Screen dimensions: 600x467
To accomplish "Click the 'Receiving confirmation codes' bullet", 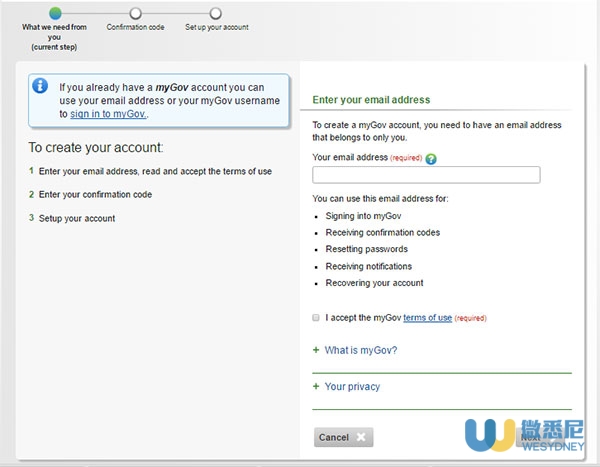I will [383, 232].
